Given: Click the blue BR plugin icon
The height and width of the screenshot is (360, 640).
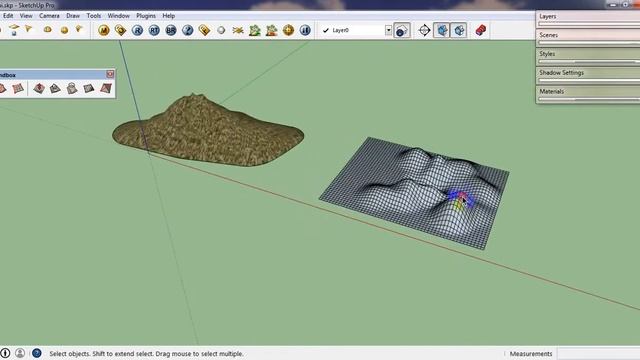Looking at the screenshot, I should coord(171,30).
